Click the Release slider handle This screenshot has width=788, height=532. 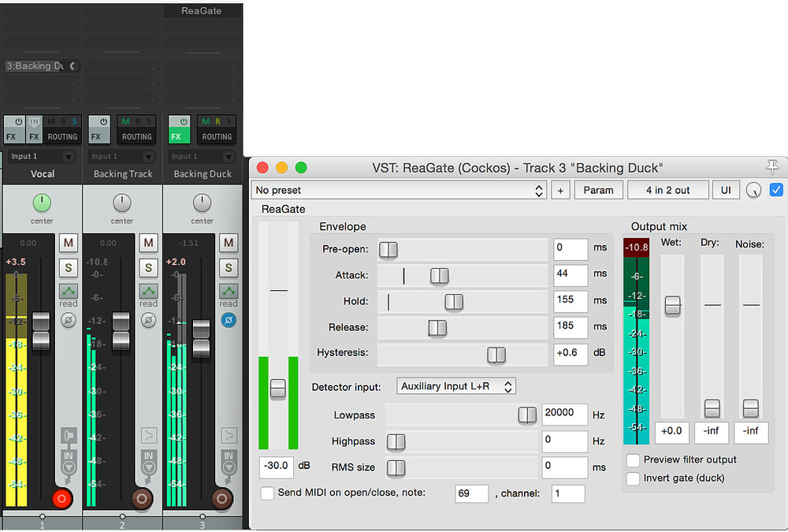tap(437, 328)
